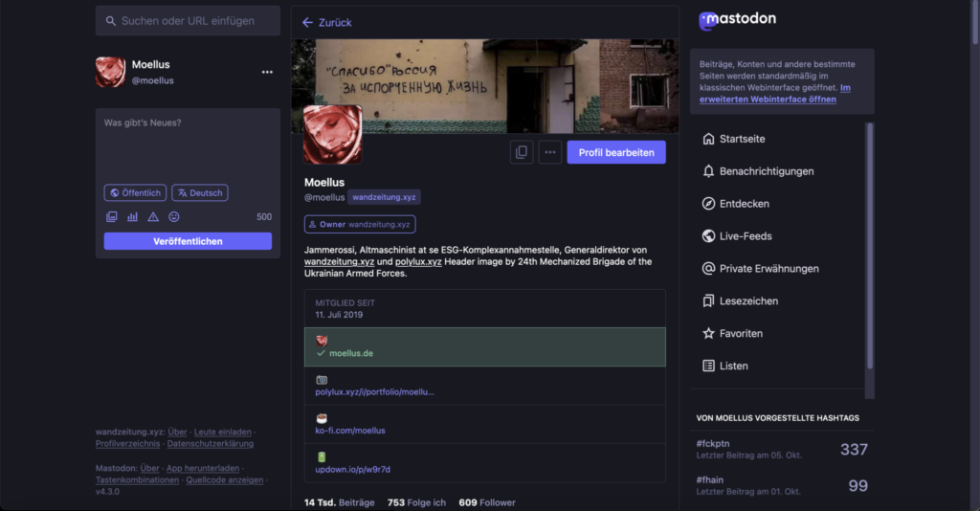Viewport: 980px width, 511px height.
Task: Click Quellcode anzeigen link
Action: point(224,479)
